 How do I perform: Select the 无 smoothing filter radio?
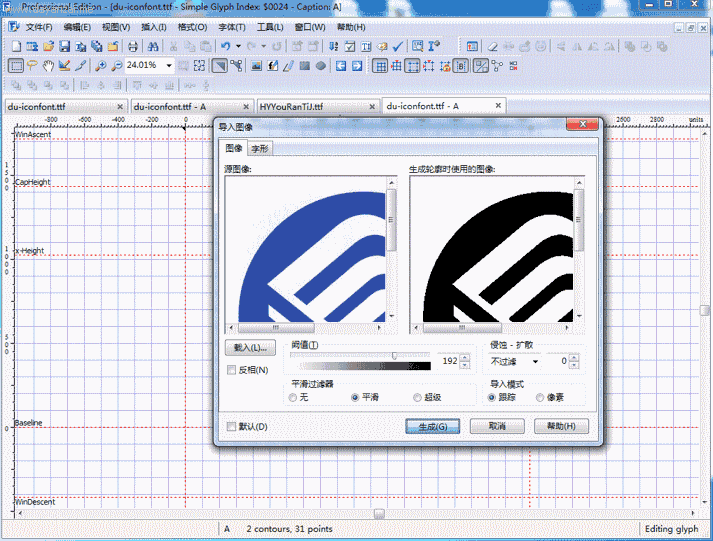293,397
